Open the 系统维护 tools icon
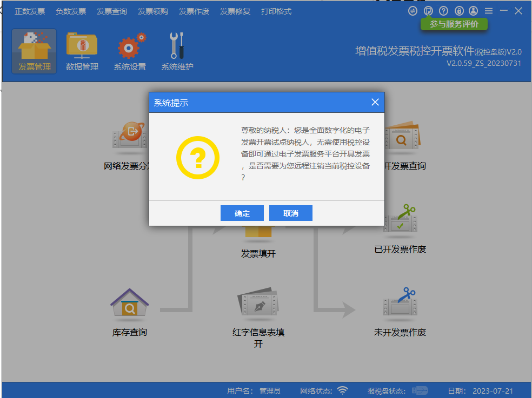 point(177,51)
